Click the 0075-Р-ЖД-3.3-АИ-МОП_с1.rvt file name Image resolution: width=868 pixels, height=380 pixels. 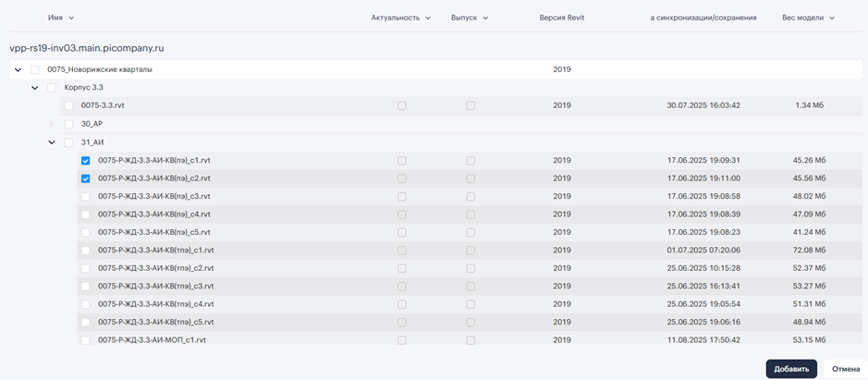tap(152, 340)
